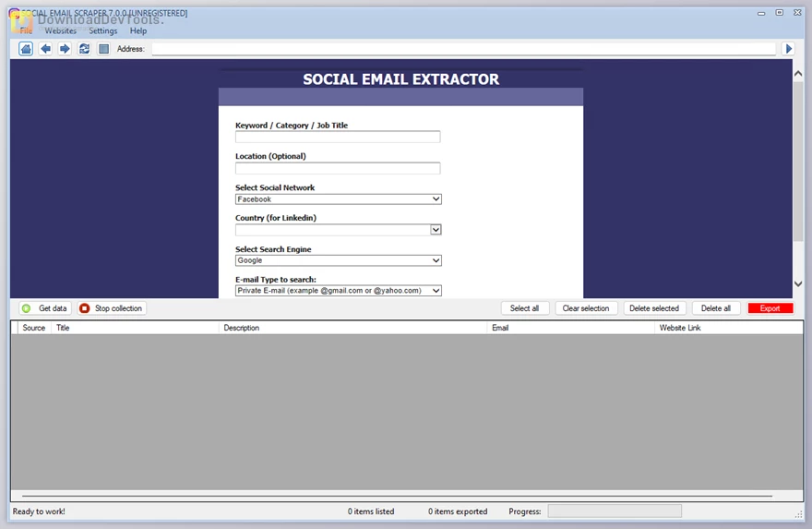812x529 pixels.
Task: Sort by the Website Link column header
Action: click(x=729, y=328)
